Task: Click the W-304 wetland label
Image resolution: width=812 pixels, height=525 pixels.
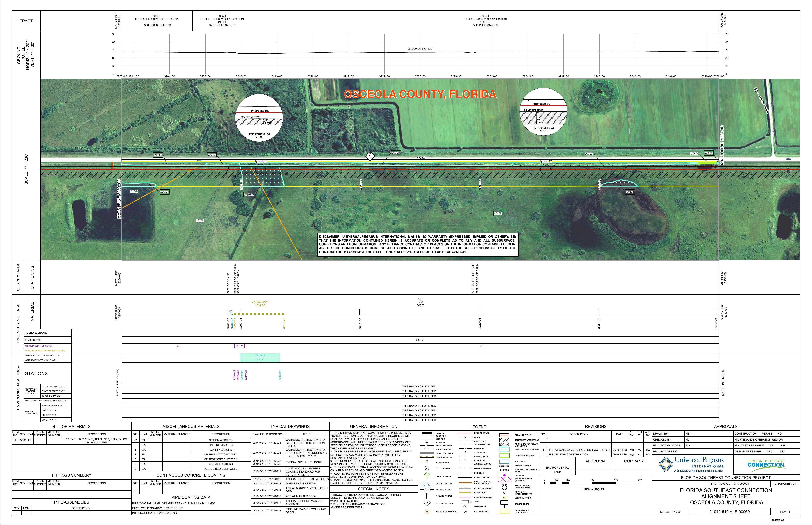Action: tap(630, 192)
